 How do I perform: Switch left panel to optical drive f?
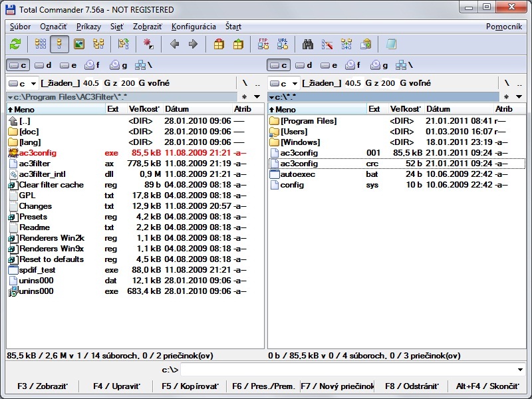point(92,65)
